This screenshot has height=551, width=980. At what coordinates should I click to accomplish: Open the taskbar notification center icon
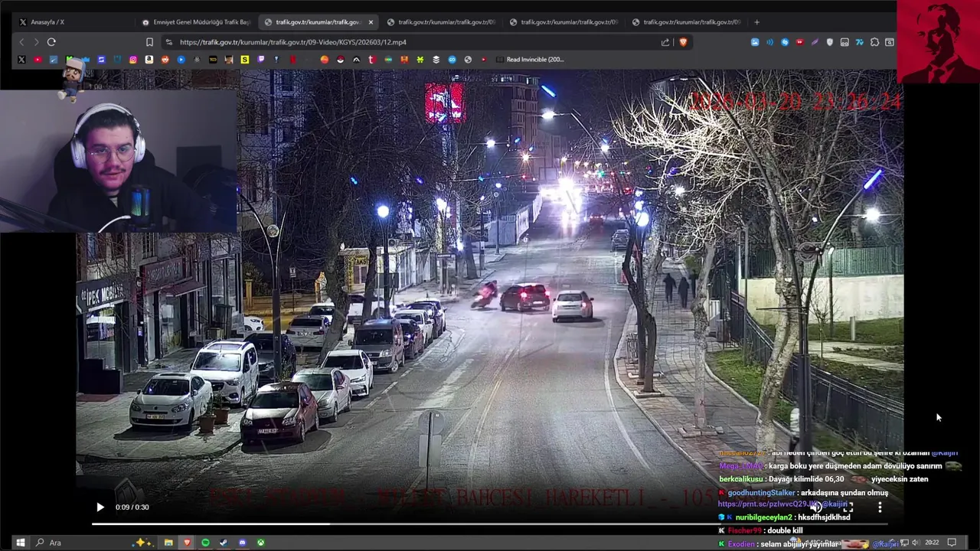952,543
